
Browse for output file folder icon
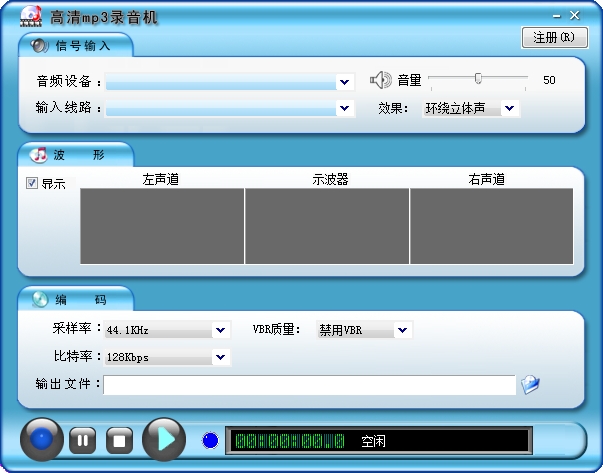click(530, 385)
